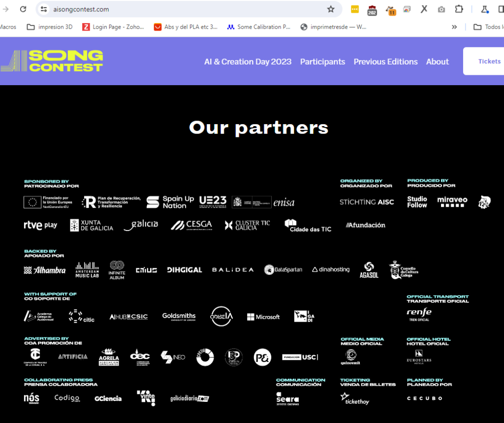
Task: Click the Eurostars Hotels logo
Action: pos(419,357)
